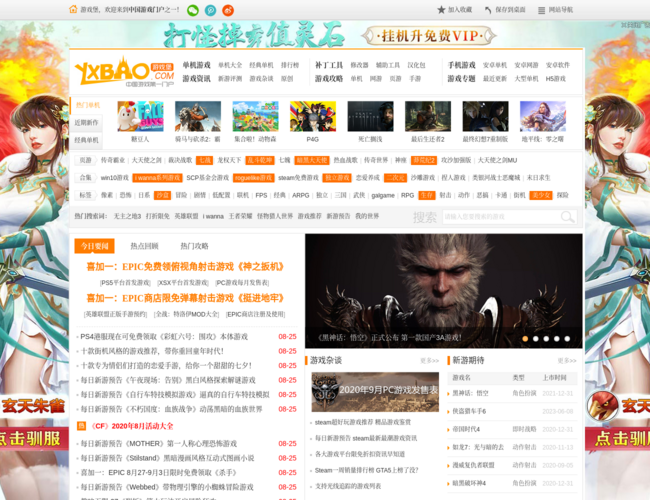Click the highlighted 美少女 tag
Screen dimensions: 650x500
point(541,195)
